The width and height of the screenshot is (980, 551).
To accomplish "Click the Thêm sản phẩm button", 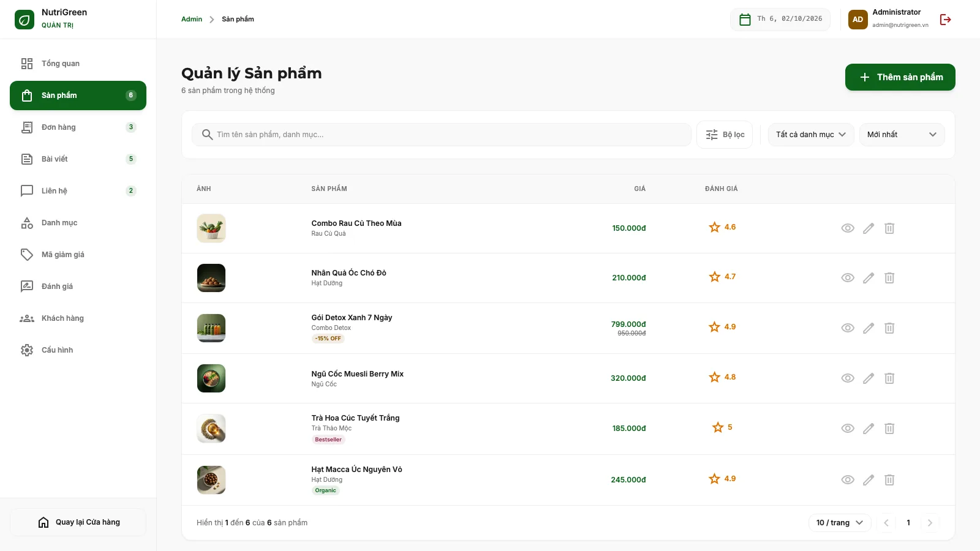I will point(900,77).
